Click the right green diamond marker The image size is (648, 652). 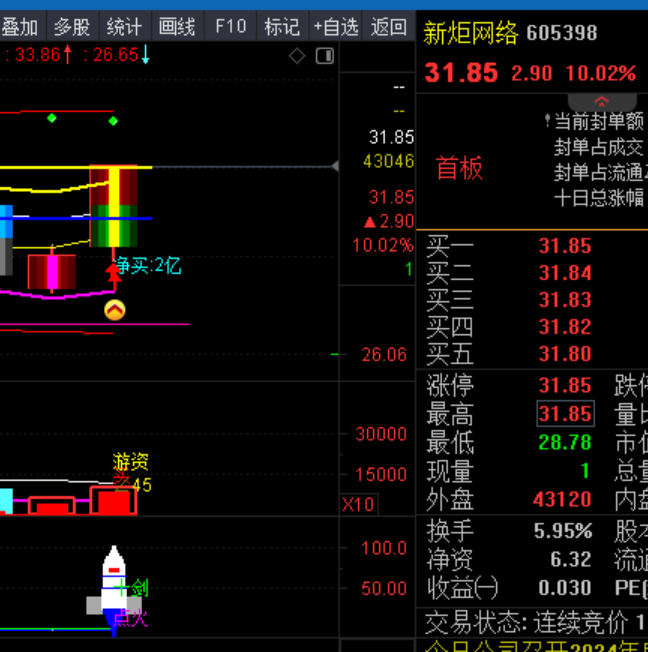[113, 121]
